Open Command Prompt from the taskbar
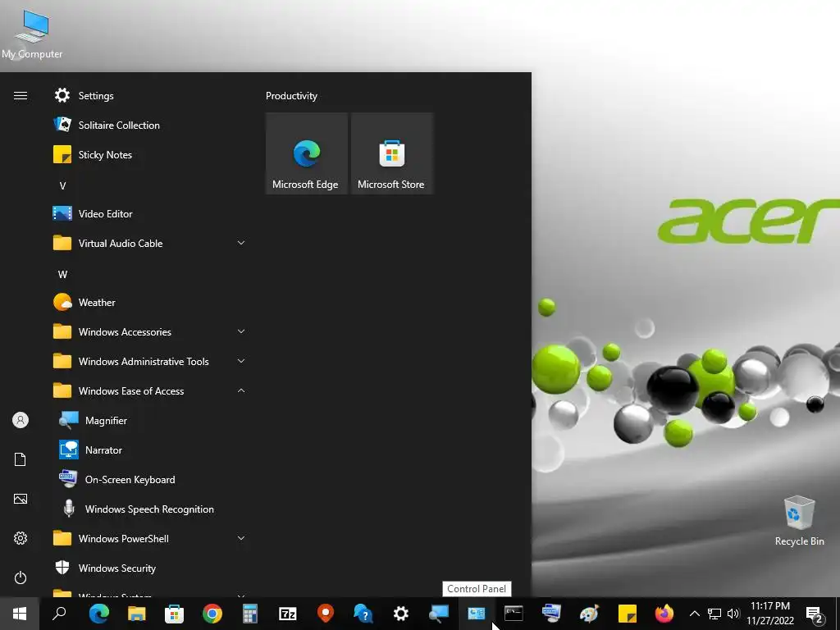The image size is (840, 630). (514, 614)
